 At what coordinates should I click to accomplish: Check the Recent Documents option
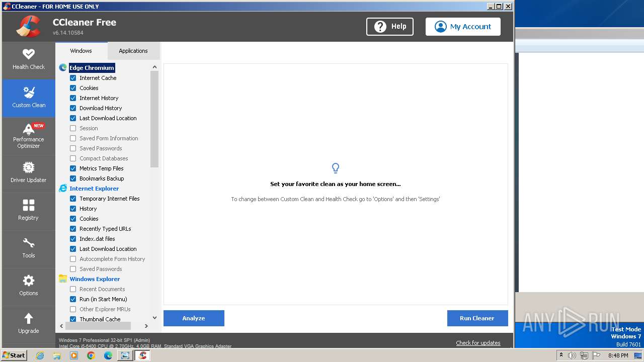(73, 289)
